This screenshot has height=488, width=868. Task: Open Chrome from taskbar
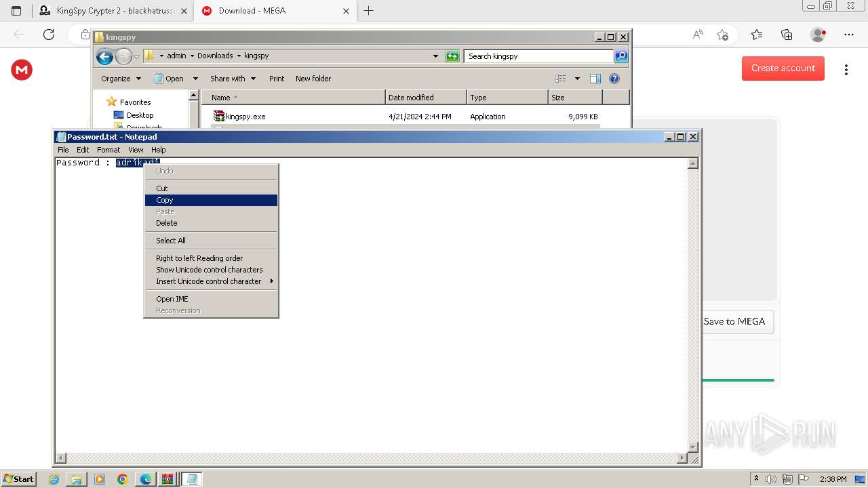click(x=123, y=479)
